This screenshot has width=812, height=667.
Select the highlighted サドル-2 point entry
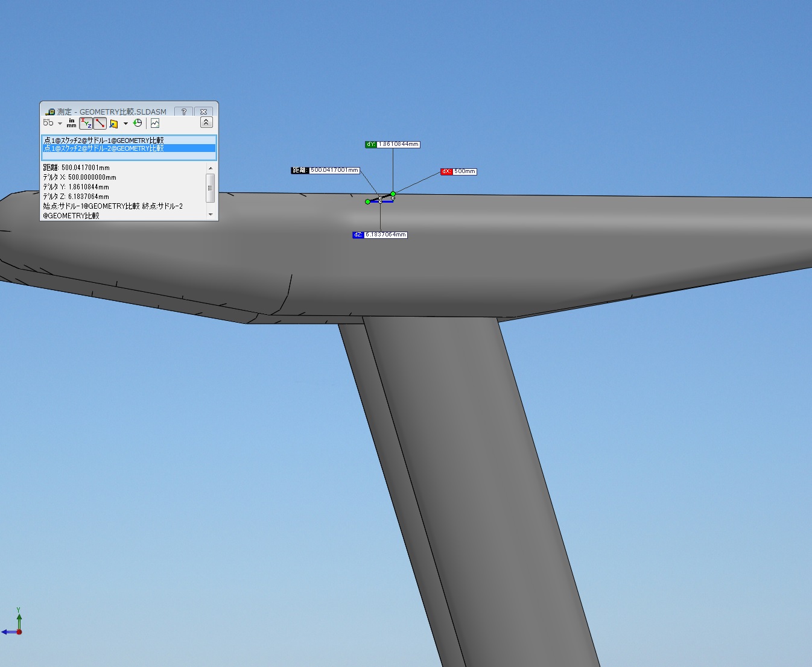pos(128,148)
